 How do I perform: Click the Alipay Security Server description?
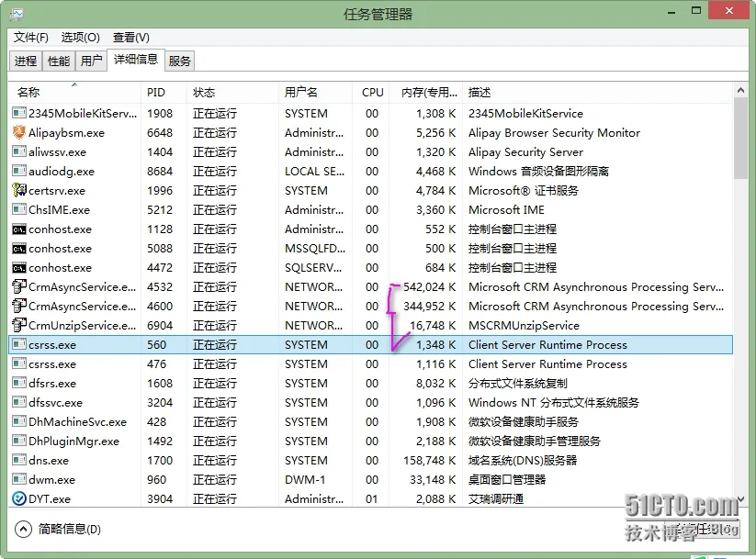point(525,151)
